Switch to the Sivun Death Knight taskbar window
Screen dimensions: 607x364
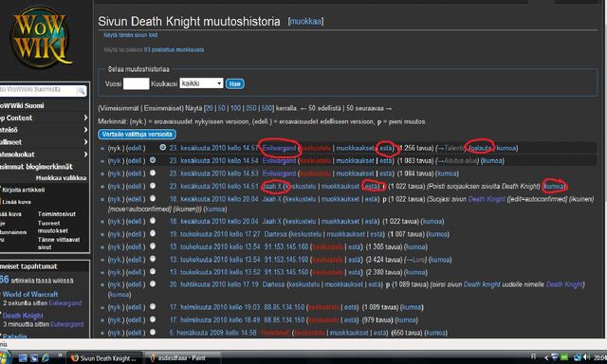[x=103, y=358]
